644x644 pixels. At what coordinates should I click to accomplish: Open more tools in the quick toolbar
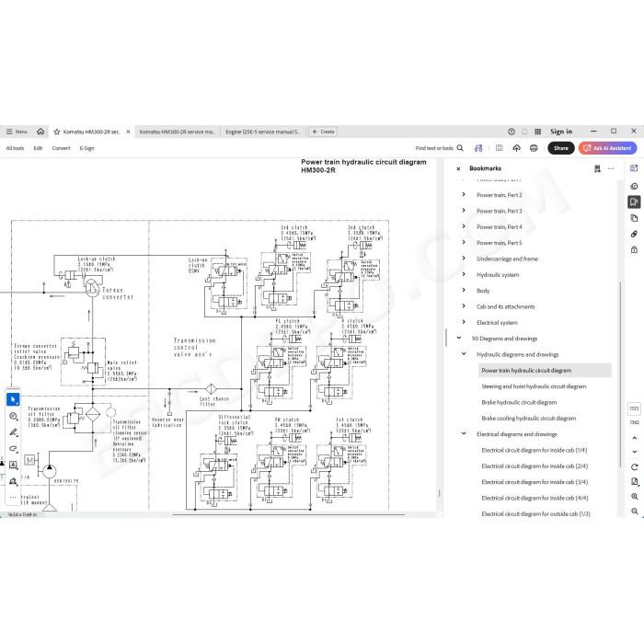pyautogui.click(x=13, y=497)
